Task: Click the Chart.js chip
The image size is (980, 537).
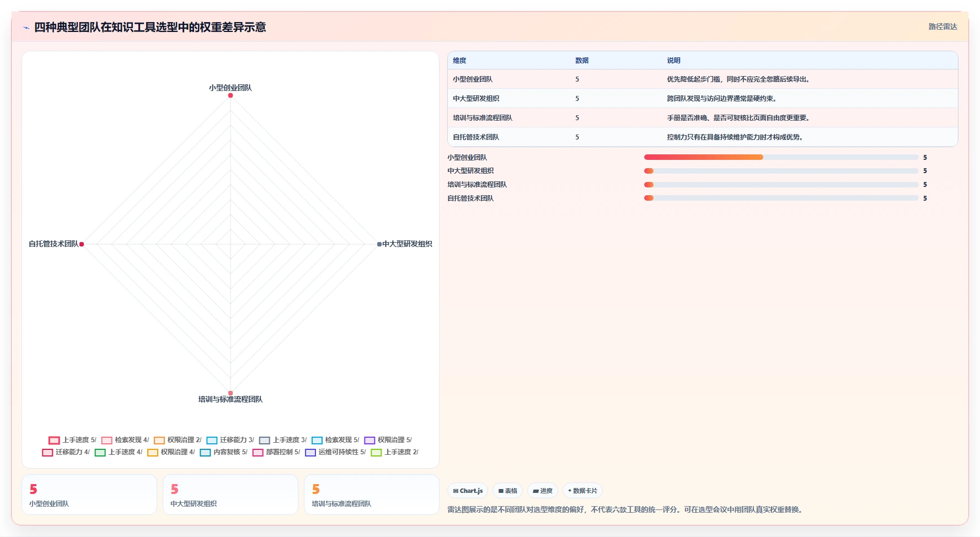Action: 468,491
